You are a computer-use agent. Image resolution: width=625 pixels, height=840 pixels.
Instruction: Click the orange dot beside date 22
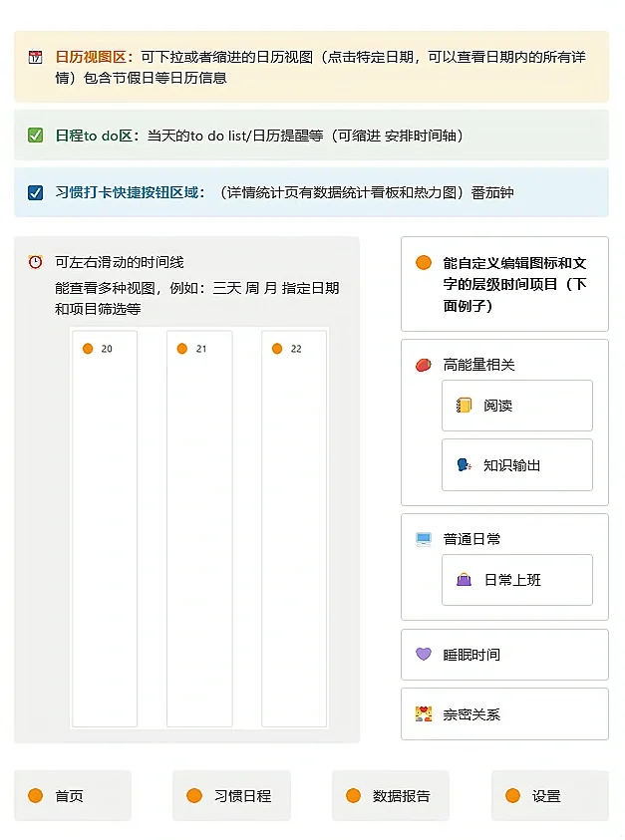tap(277, 349)
